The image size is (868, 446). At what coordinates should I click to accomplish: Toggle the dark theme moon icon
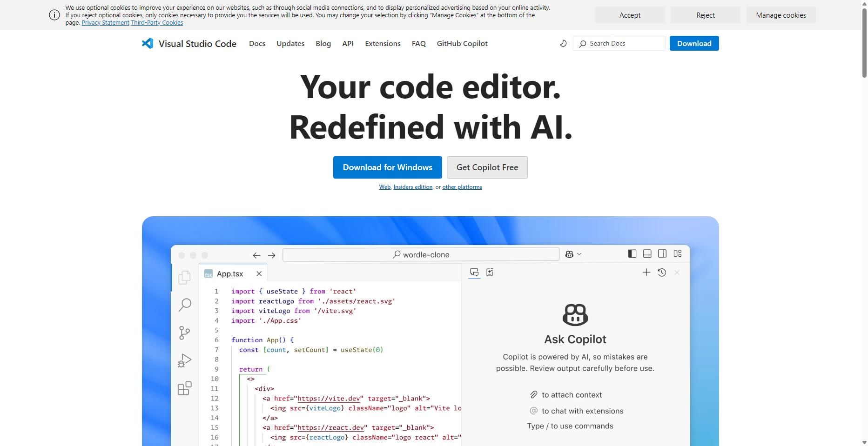pos(563,43)
